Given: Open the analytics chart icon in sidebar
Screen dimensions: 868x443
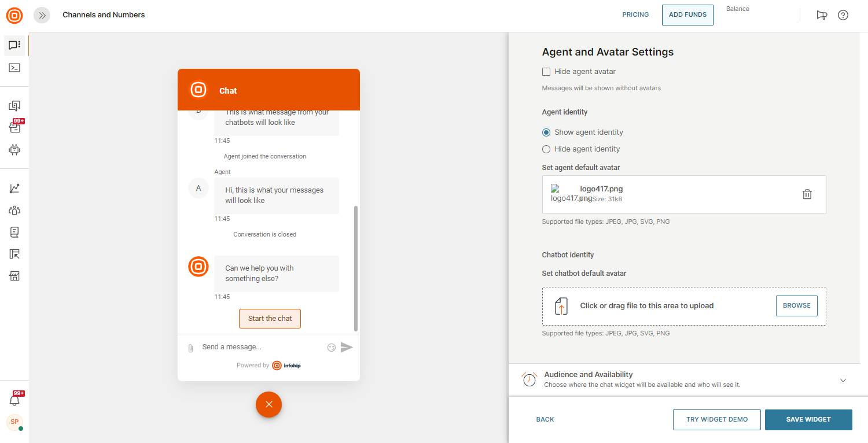Looking at the screenshot, I should pos(14,189).
